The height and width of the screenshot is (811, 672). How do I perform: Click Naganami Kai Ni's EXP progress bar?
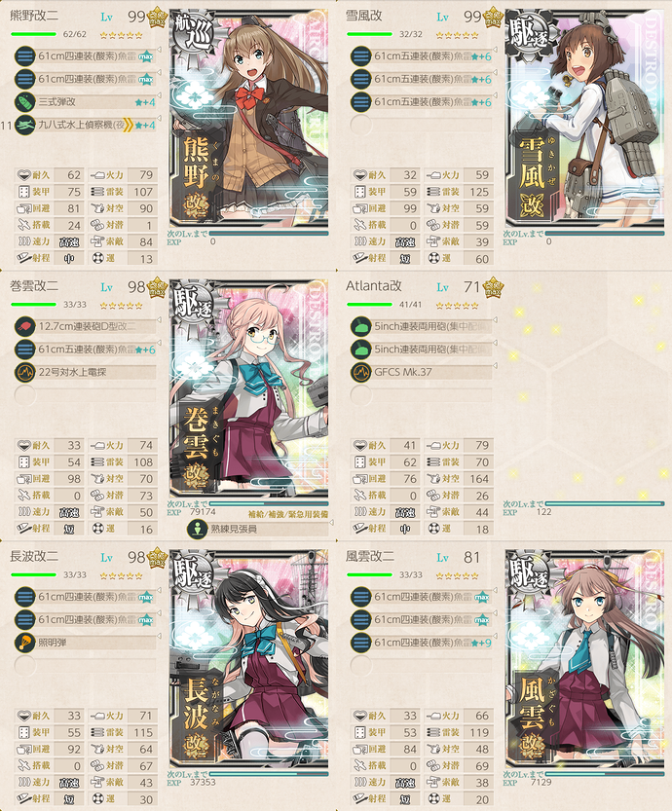point(269,774)
